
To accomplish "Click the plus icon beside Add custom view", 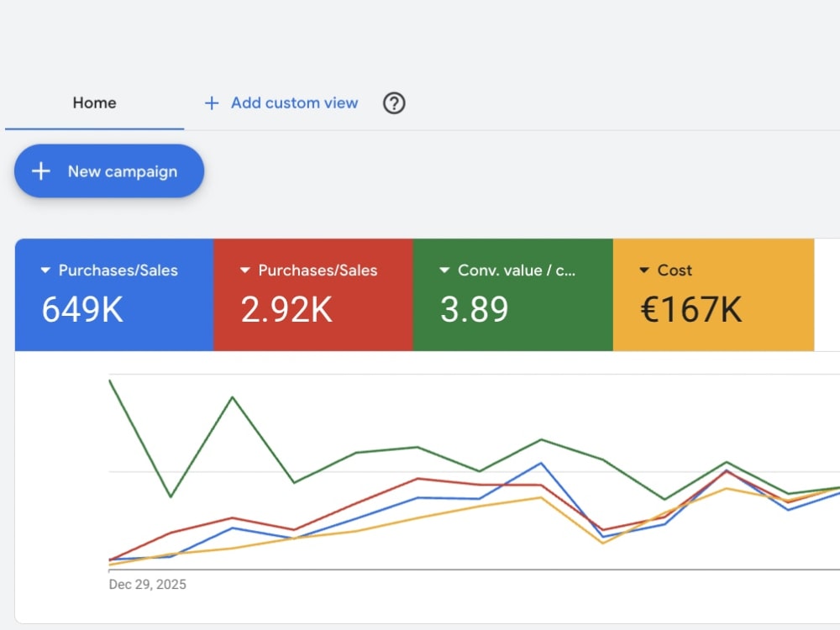I will pyautogui.click(x=212, y=102).
